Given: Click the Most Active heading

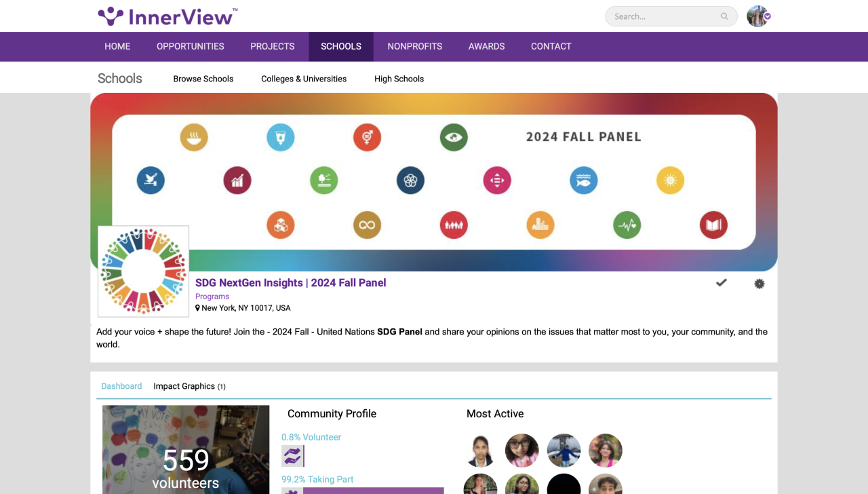Looking at the screenshot, I should click(x=495, y=413).
